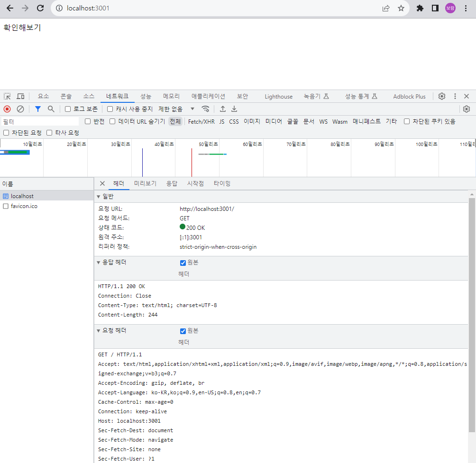476x463 pixels.
Task: Check 차단된 요청 checkbox
Action: click(6, 133)
